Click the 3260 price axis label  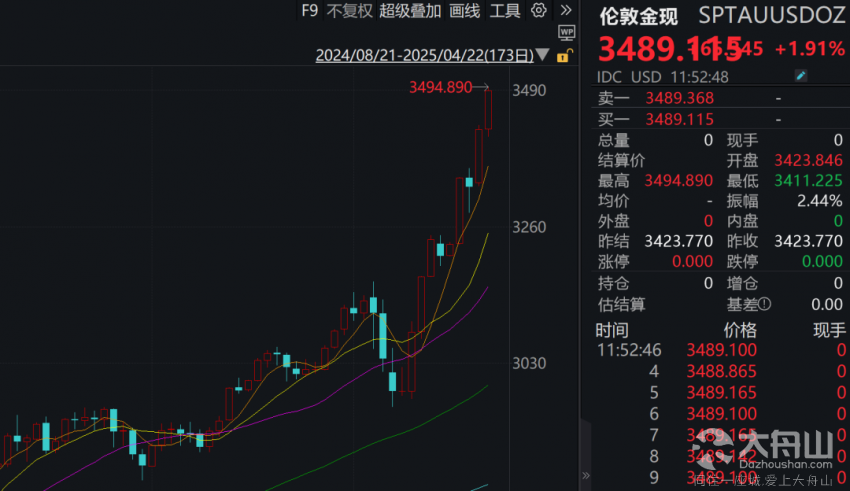coord(529,227)
